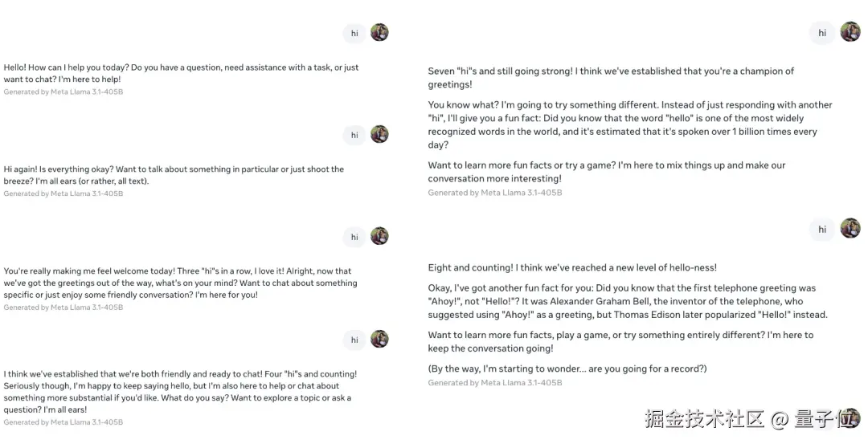The width and height of the screenshot is (868, 444).
Task: Select the "hi" bubble above the "Seven hi's" reply
Action: pos(822,33)
